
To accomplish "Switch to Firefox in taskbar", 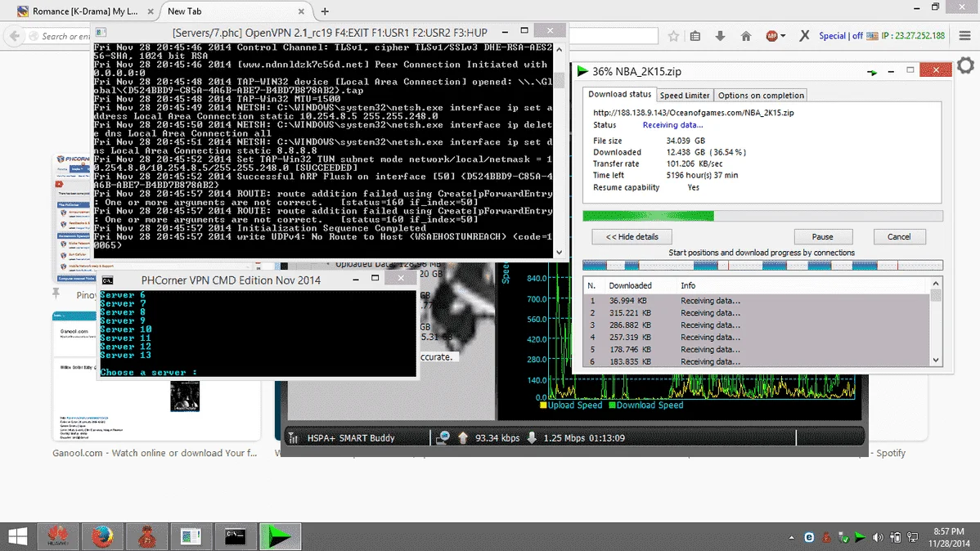I will point(102,536).
